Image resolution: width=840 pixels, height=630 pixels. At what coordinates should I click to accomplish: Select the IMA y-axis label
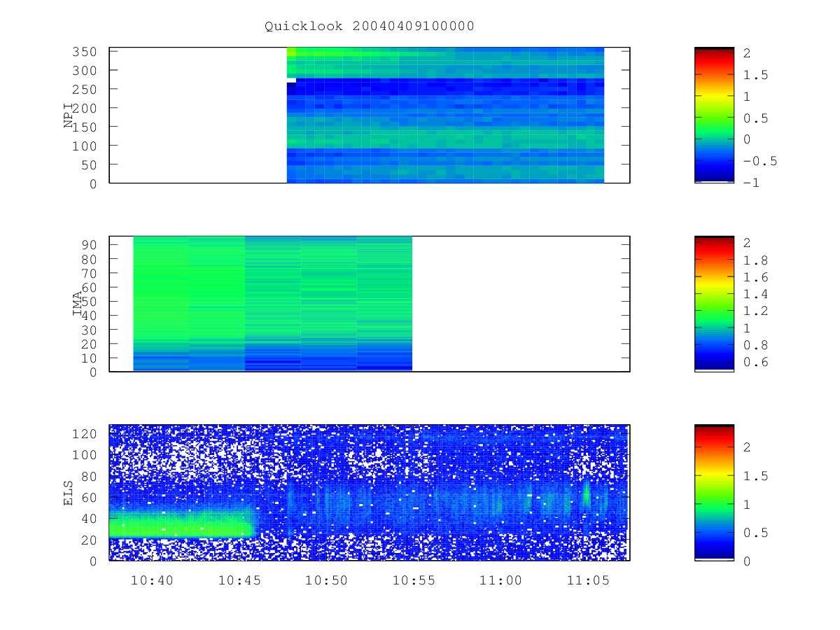pyautogui.click(x=77, y=304)
